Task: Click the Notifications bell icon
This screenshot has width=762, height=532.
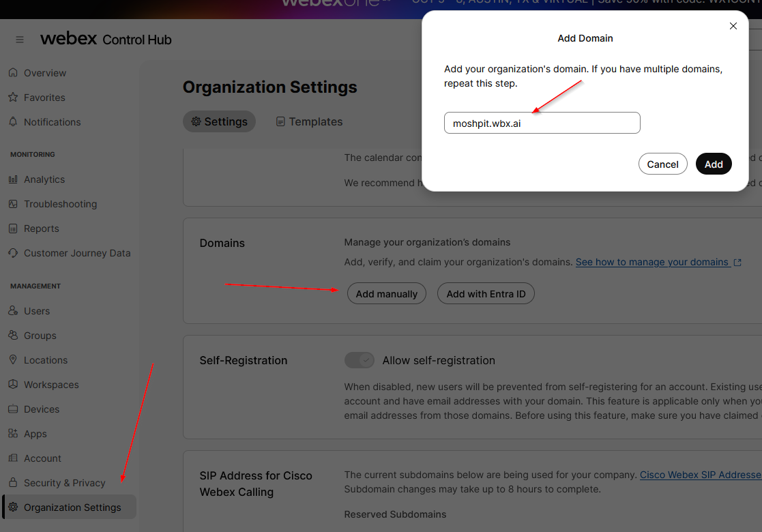Action: (13, 121)
